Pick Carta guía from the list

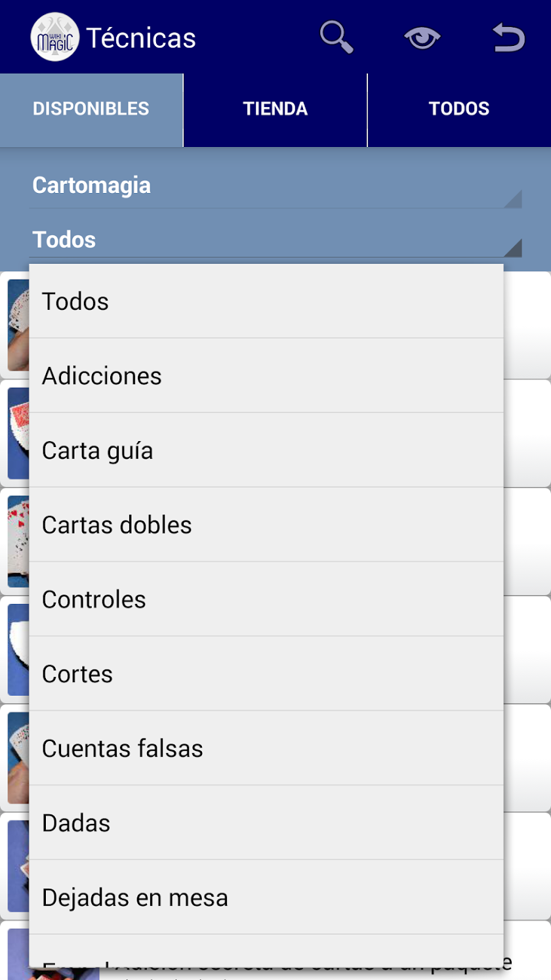(x=266, y=450)
